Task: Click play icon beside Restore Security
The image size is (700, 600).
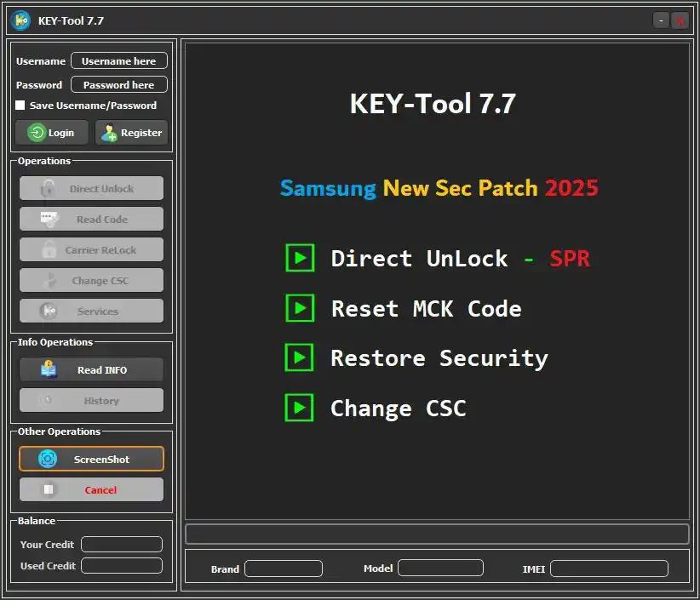Action: pyautogui.click(x=299, y=357)
